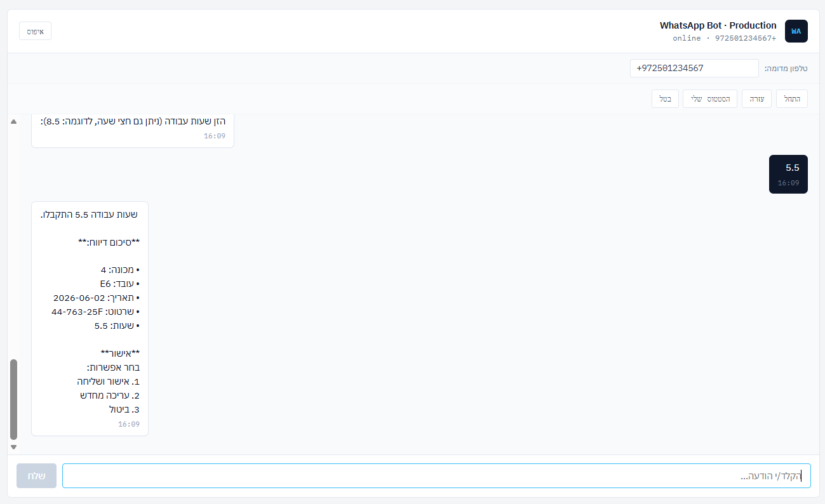Click the עזרה help button

click(x=757, y=99)
